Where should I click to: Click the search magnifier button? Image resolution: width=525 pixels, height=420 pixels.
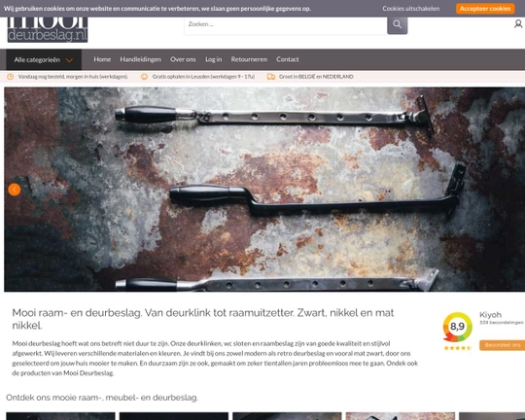click(397, 25)
